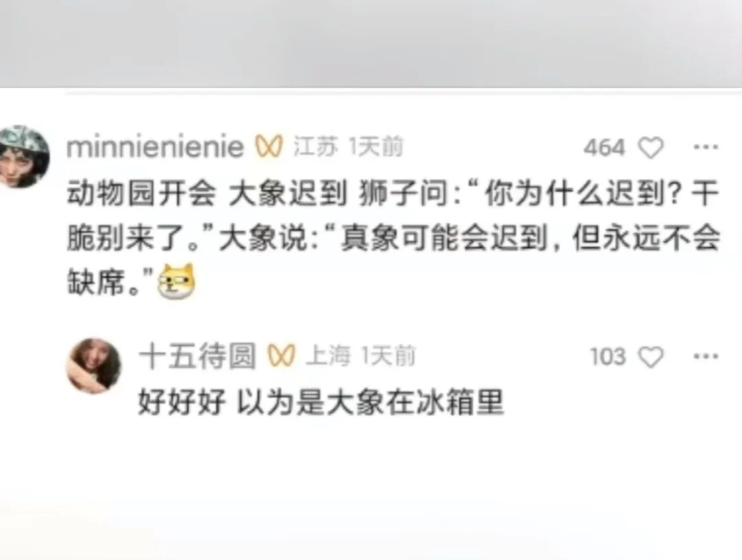Select the reply text 好好好 以为是大象在冰箱里
742x560 pixels.
pos(322,403)
